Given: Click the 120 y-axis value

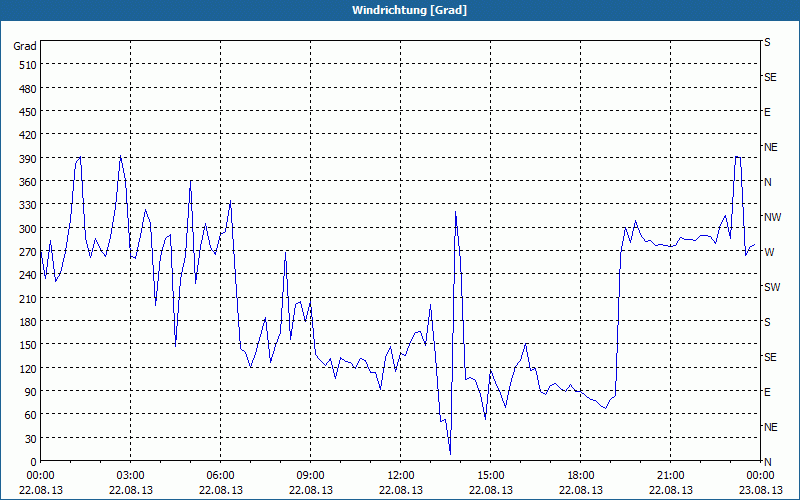Looking at the screenshot, I should point(27,369).
